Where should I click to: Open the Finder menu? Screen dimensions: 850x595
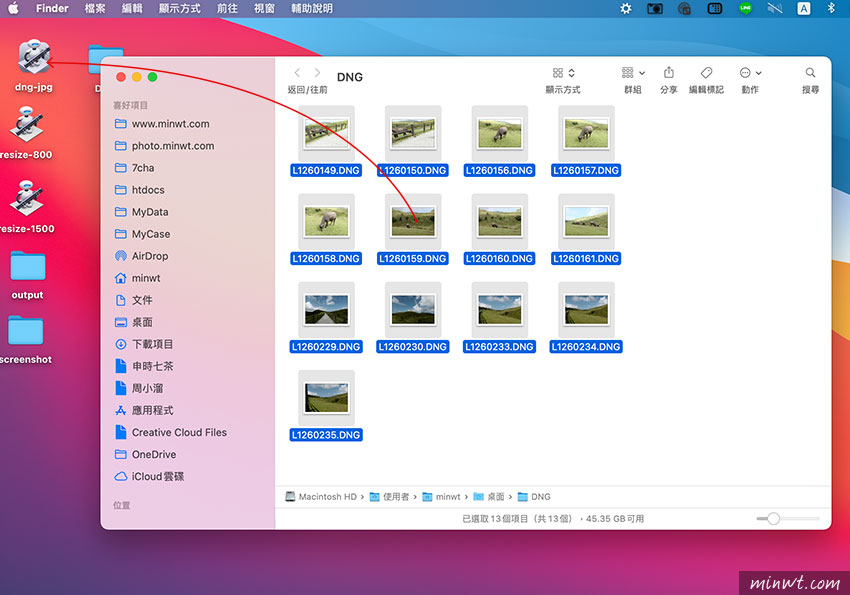(52, 8)
